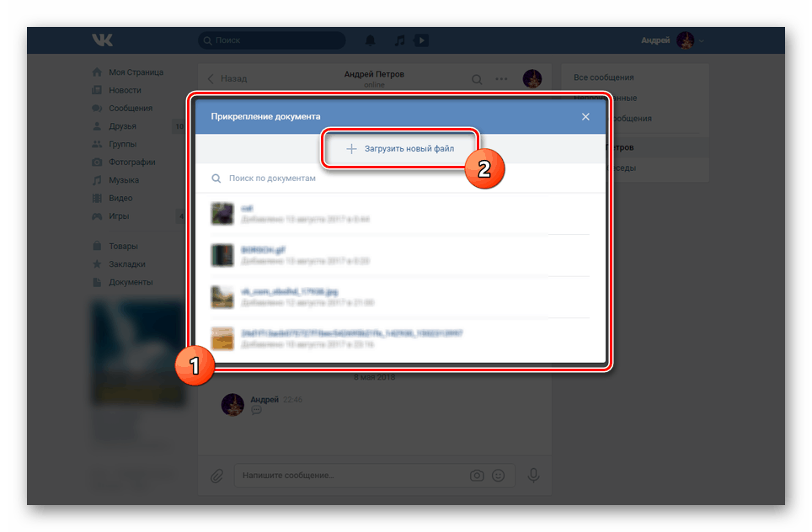Select the cat document thumbnail
Viewport: 812px width, 532px height.
(222, 213)
